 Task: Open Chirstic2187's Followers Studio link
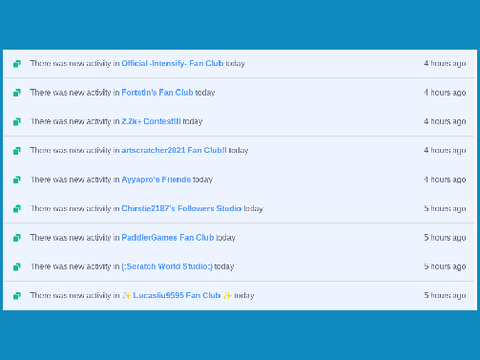click(x=181, y=208)
